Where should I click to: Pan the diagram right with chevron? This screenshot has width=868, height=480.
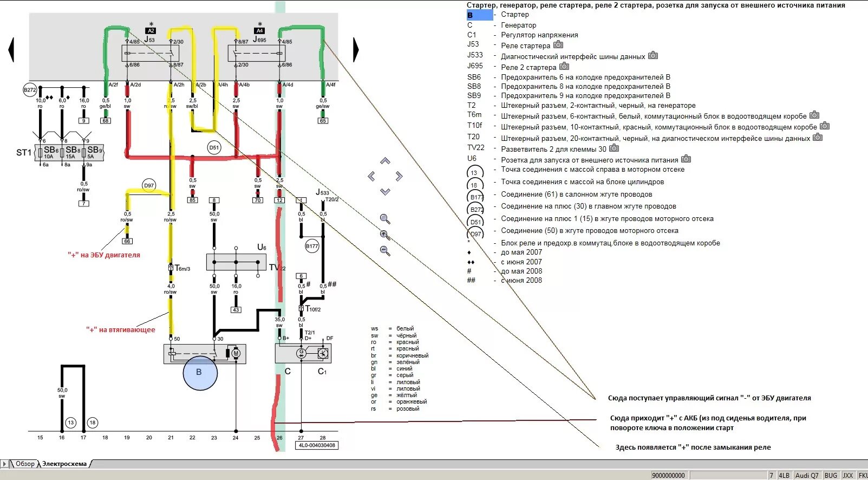click(x=399, y=176)
